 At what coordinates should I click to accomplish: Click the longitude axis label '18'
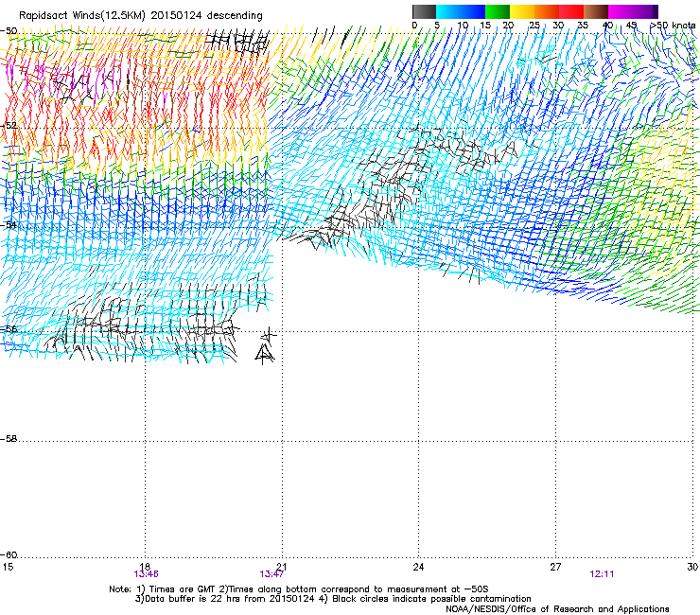point(145,567)
